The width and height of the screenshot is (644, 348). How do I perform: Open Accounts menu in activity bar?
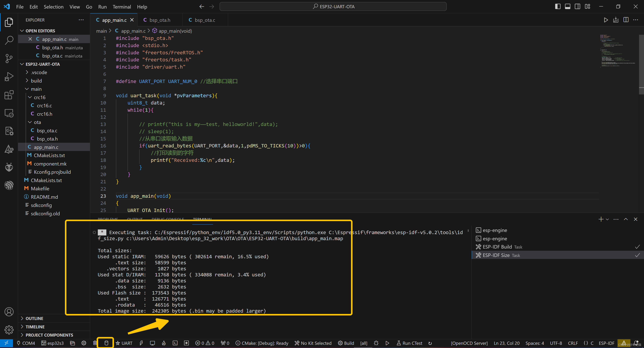pyautogui.click(x=9, y=312)
